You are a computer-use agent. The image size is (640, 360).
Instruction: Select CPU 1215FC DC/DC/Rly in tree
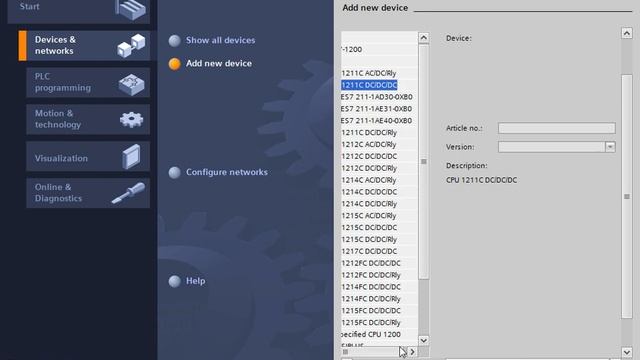tap(371, 322)
